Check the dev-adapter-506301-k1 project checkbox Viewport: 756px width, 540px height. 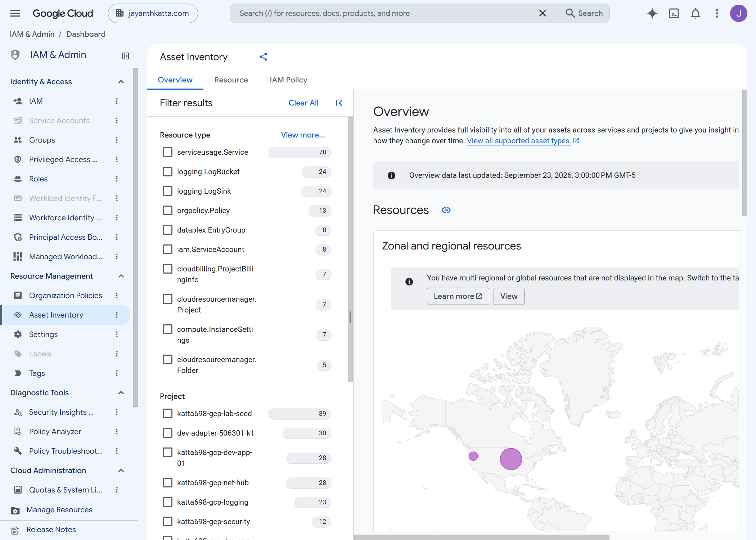tap(167, 433)
